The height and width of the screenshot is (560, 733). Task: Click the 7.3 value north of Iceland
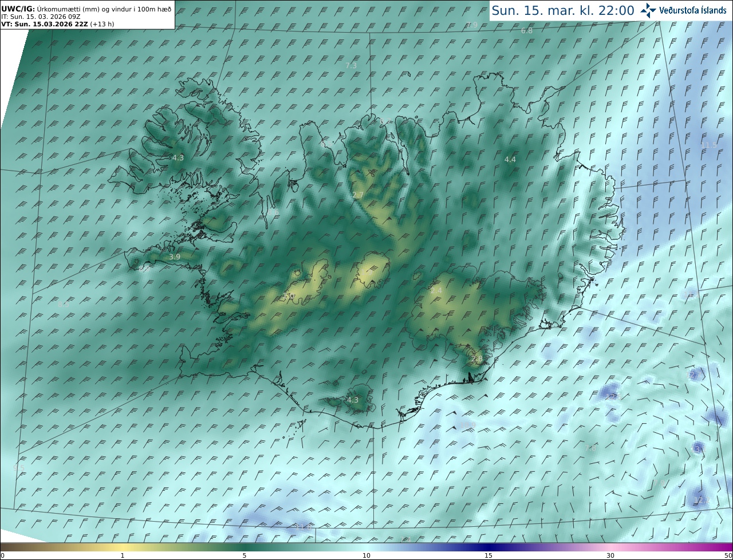(351, 65)
